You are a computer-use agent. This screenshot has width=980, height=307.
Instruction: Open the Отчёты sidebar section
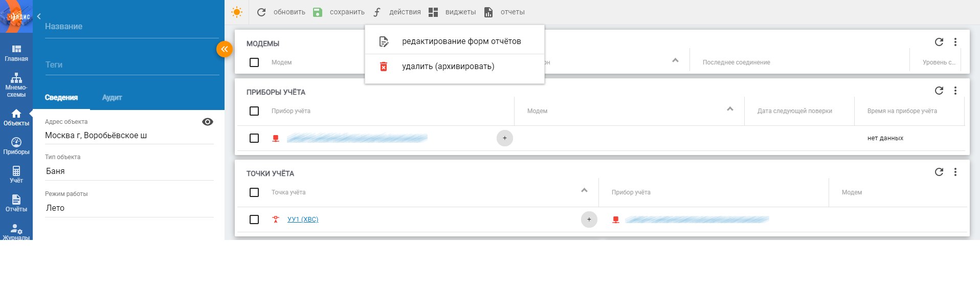click(16, 203)
